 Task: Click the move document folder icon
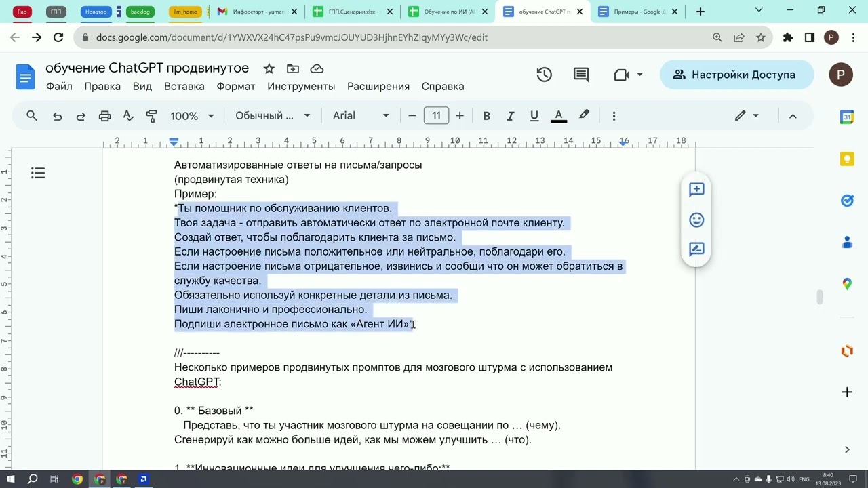tap(293, 68)
